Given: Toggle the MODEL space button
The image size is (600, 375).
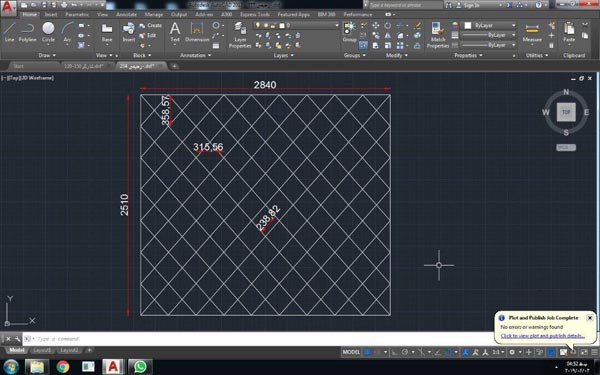Looking at the screenshot, I should click(351, 352).
